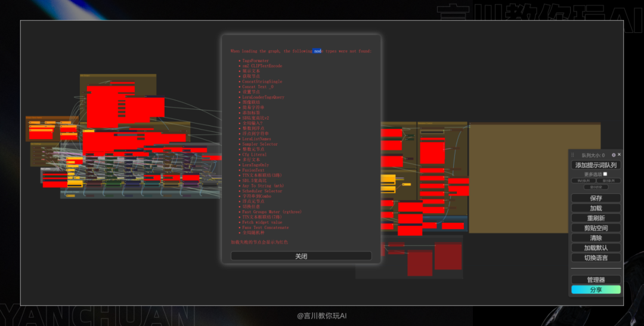Click the 加载 button
644x326 pixels.
click(596, 208)
